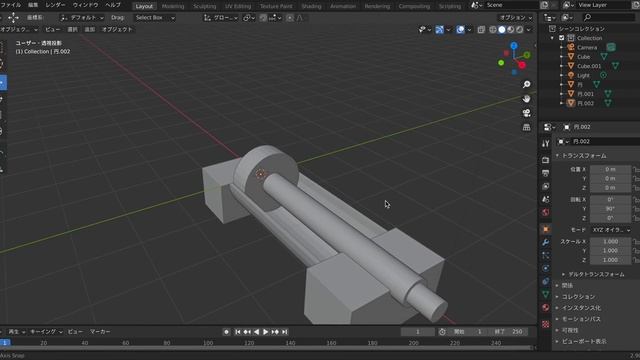
Task: Toggle viewport gizmos display button
Action: pyautogui.click(x=440, y=30)
